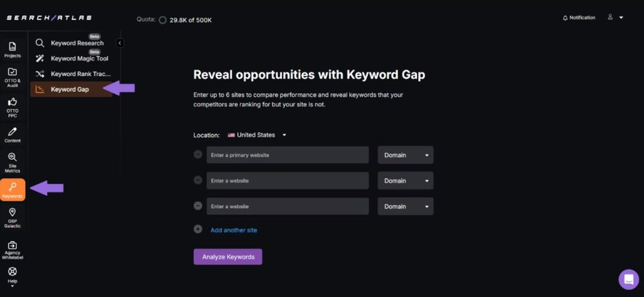The height and width of the screenshot is (297, 644).
Task: Remove the third website row
Action: click(198, 206)
